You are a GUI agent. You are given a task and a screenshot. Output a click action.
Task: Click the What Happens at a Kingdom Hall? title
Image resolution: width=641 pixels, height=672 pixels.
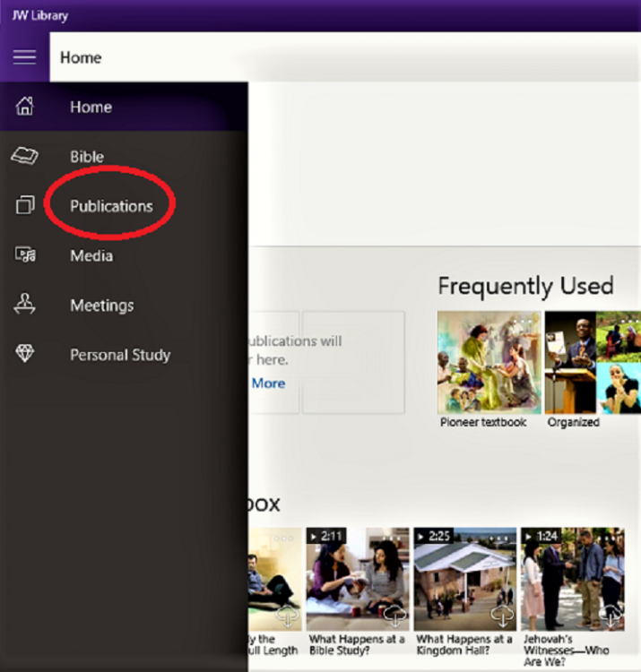point(464,644)
